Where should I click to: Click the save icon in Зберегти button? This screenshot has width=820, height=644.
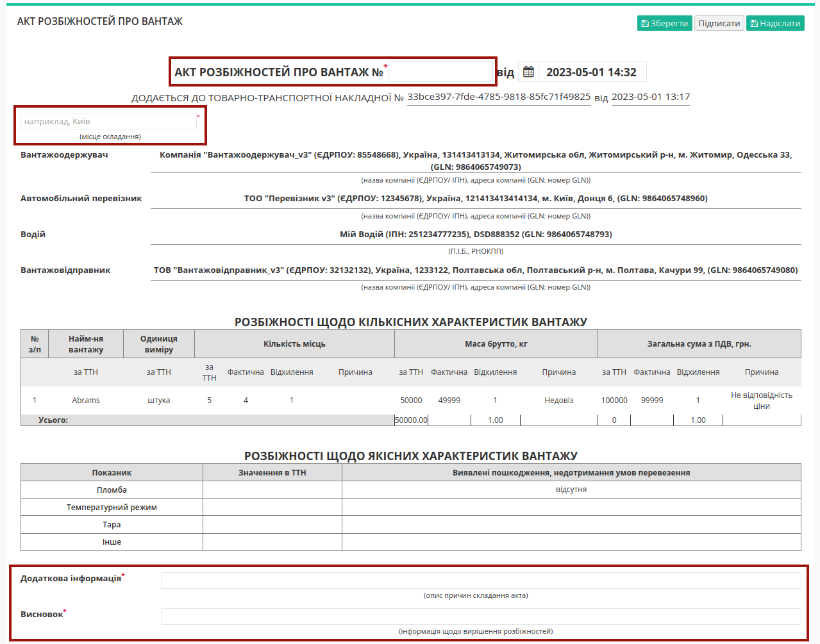[x=645, y=24]
